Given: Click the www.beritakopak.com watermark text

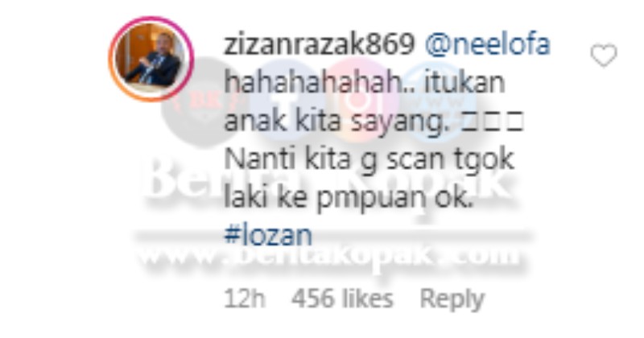Looking at the screenshot, I should click(328, 255).
